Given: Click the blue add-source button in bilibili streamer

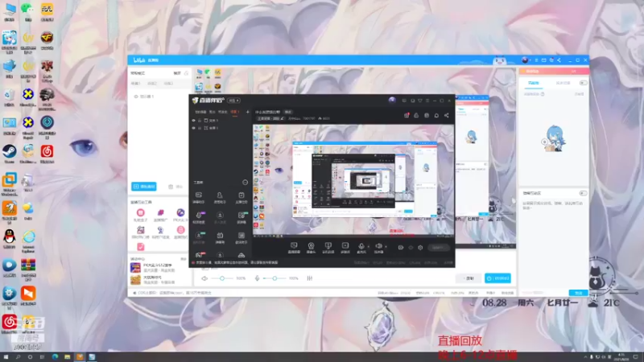Looking at the screenshot, I should 144,187.
